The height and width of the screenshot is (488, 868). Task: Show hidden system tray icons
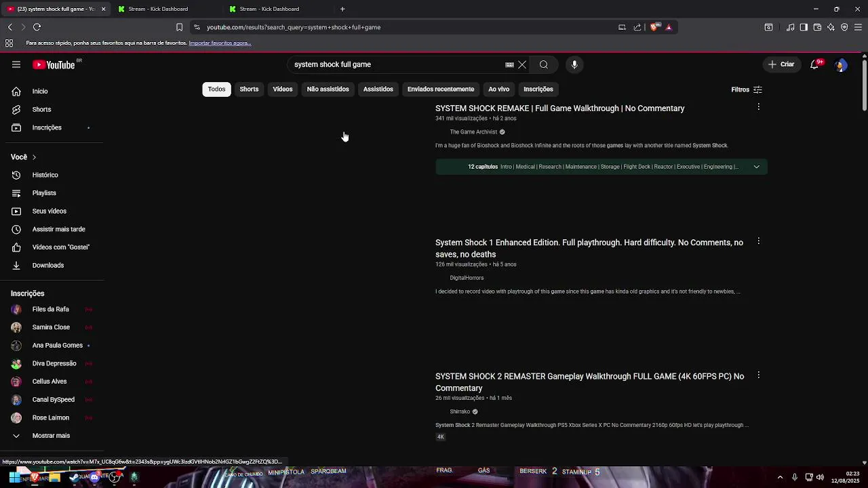[x=780, y=477]
